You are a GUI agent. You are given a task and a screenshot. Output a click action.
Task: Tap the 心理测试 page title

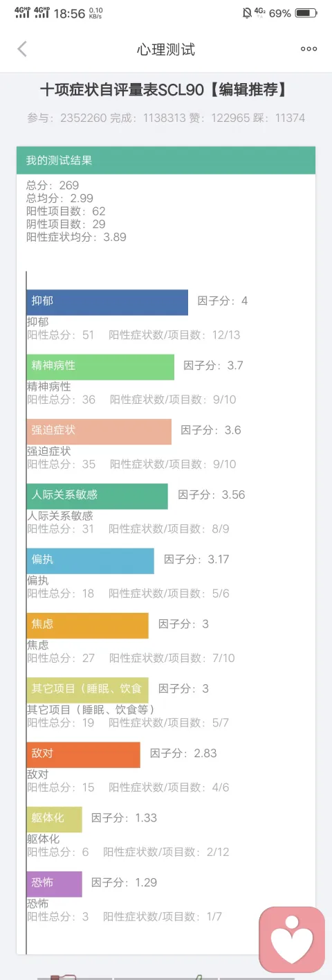point(166,49)
